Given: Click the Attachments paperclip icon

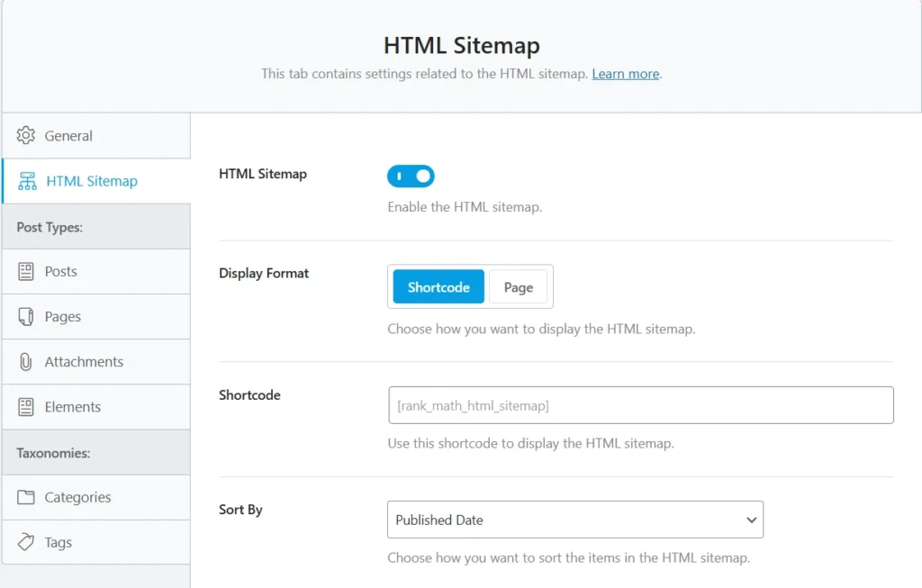Looking at the screenshot, I should (x=26, y=362).
